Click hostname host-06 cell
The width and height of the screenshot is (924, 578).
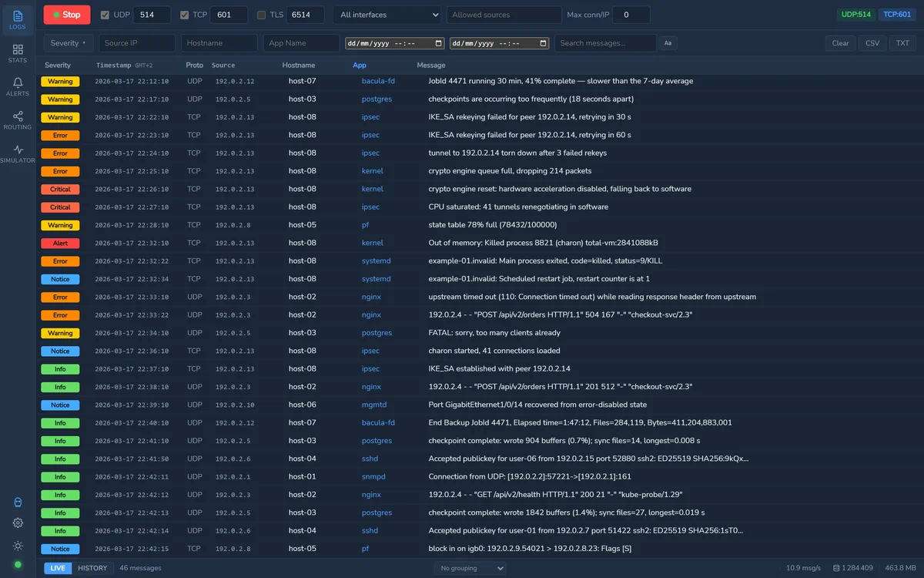tap(303, 405)
